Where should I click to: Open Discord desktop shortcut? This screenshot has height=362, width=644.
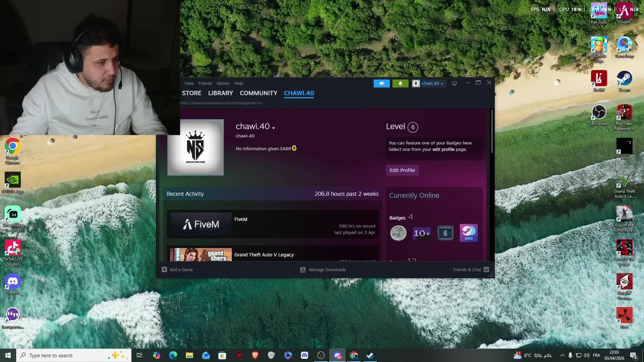pyautogui.click(x=13, y=285)
